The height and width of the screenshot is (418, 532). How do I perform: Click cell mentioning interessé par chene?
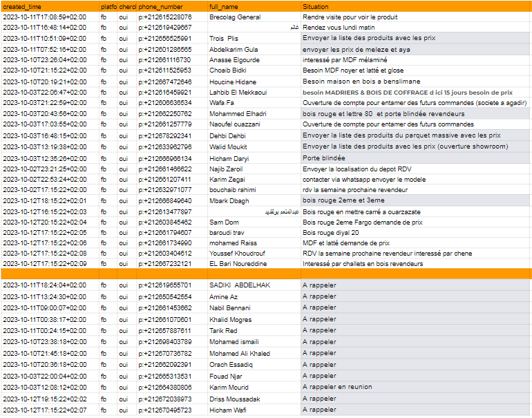[x=416, y=254]
